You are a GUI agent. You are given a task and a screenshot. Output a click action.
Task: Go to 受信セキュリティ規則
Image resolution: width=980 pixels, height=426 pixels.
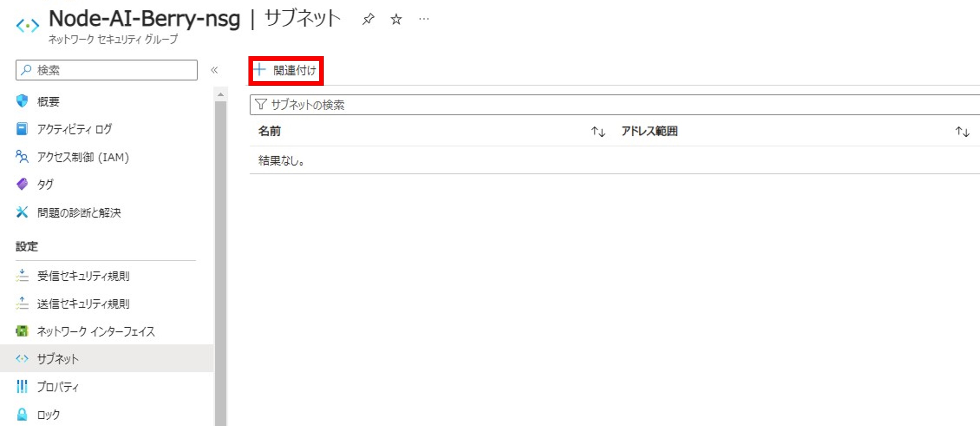[x=83, y=276]
